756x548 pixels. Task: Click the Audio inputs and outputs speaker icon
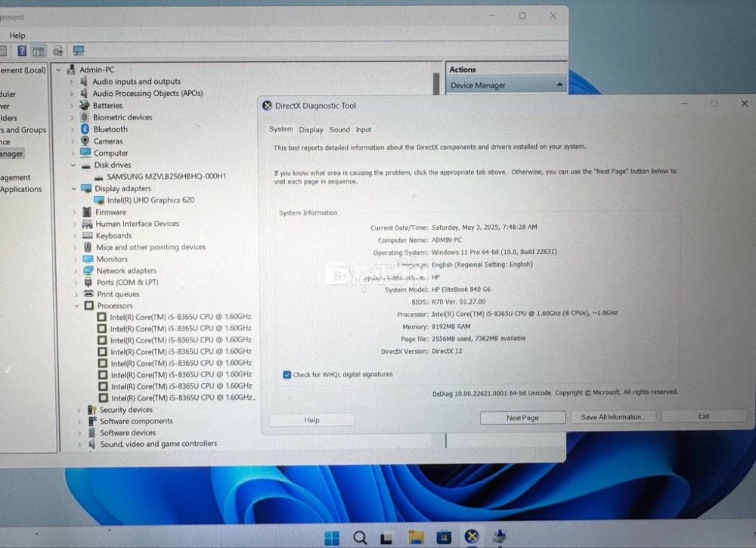(x=84, y=81)
